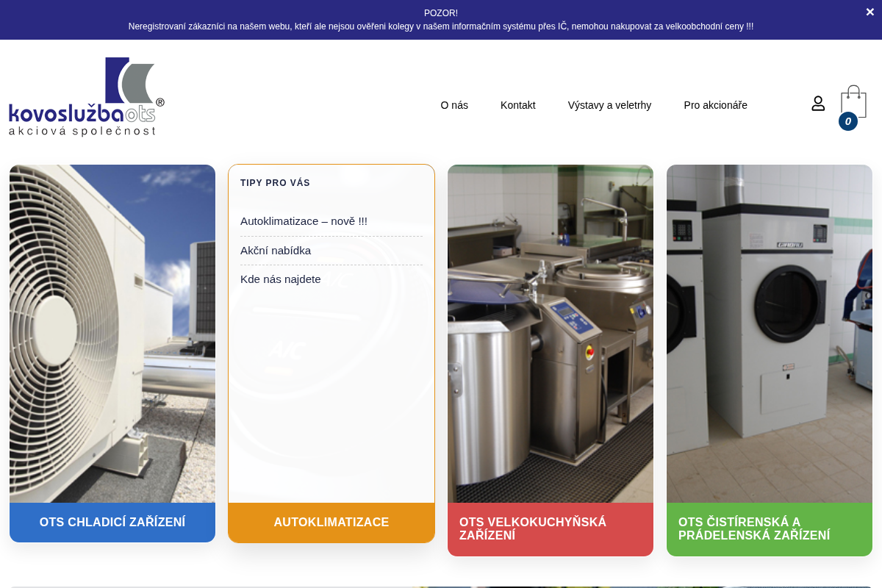882x588 pixels.
Task: Open OTS Čistírenská a prádelenská zařízení
Action: (770, 529)
